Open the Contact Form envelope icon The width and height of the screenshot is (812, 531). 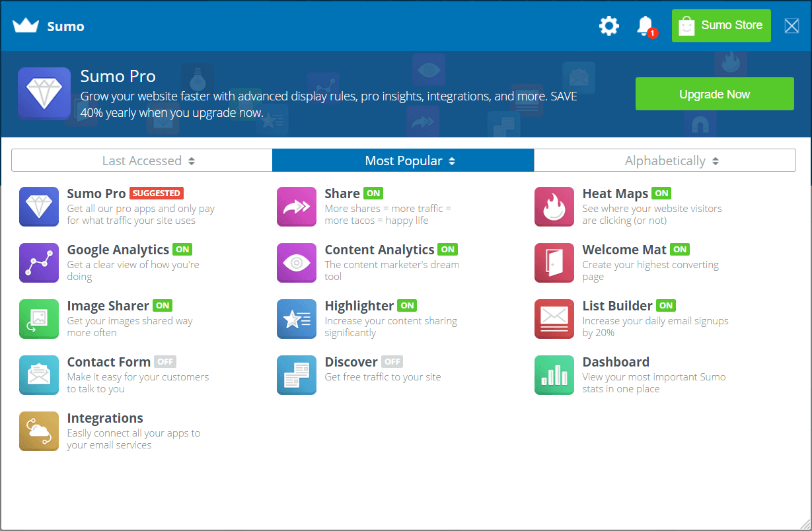coord(39,375)
